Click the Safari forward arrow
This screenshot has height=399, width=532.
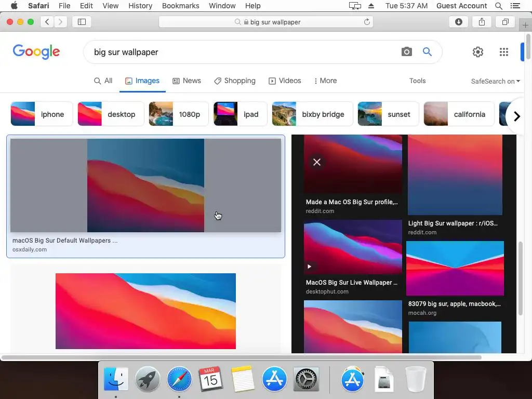pos(60,22)
